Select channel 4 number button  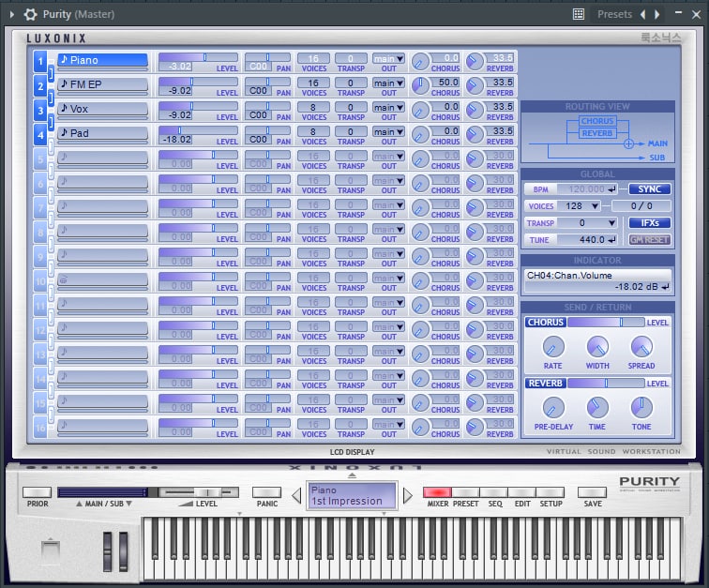point(40,134)
